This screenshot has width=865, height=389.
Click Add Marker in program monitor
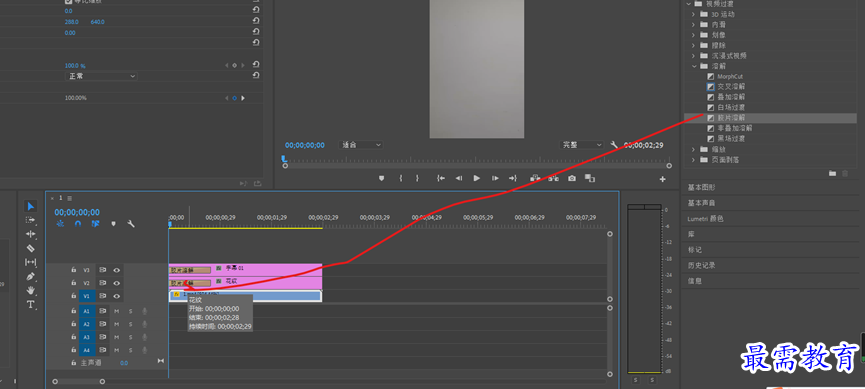[381, 178]
